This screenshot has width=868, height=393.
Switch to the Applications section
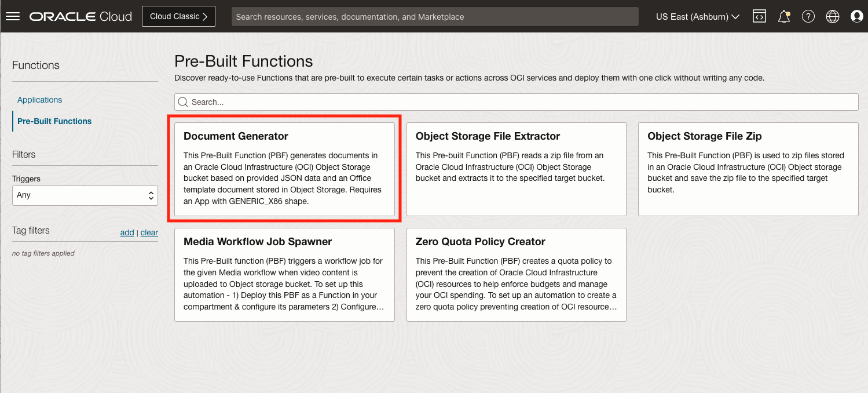[x=39, y=100]
